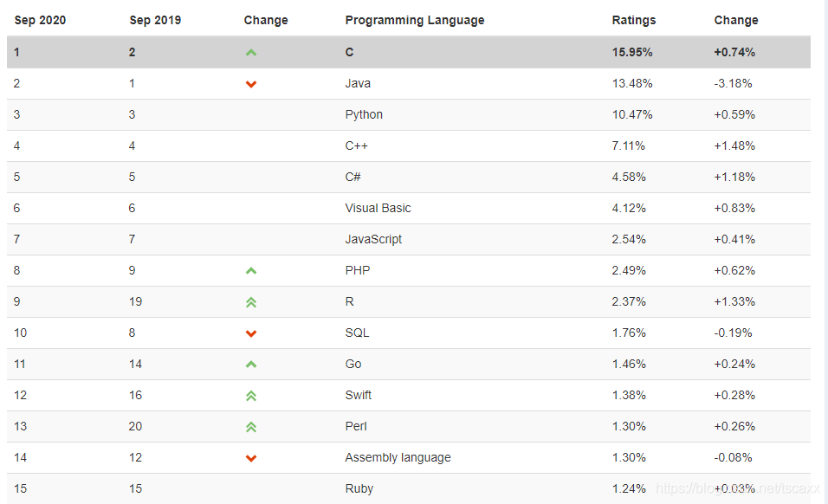Click the green up arrow in C row

251,52
